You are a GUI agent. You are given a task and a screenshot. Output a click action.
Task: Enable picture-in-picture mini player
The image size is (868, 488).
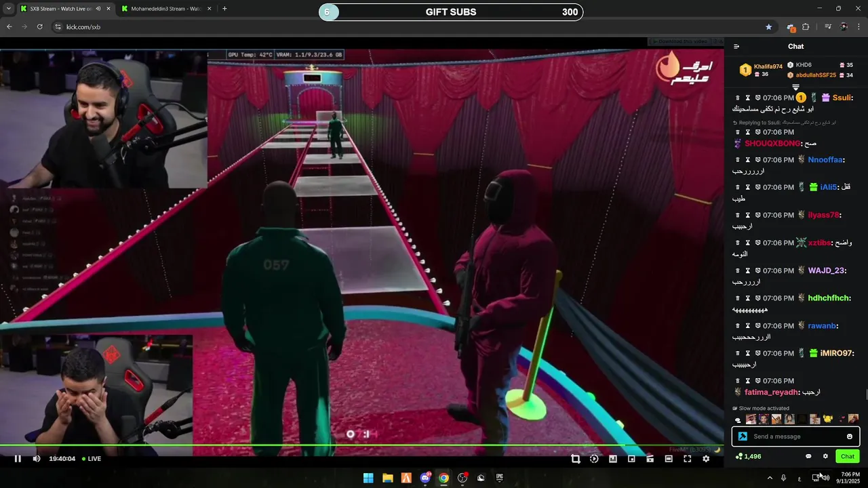(x=631, y=459)
